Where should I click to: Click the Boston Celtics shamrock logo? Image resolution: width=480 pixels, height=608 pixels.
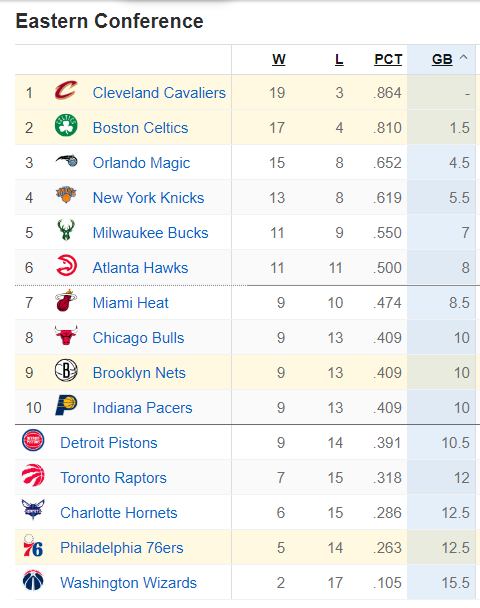[x=66, y=125]
